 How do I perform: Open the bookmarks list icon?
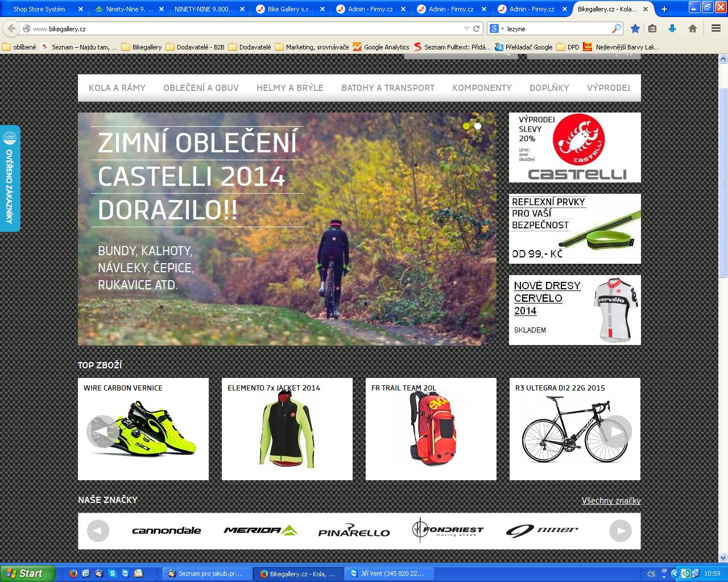652,28
